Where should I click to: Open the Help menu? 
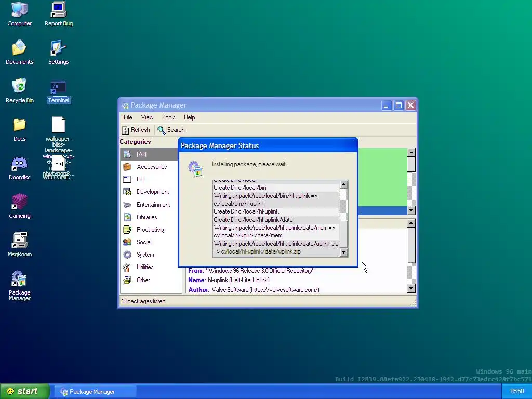tap(189, 117)
